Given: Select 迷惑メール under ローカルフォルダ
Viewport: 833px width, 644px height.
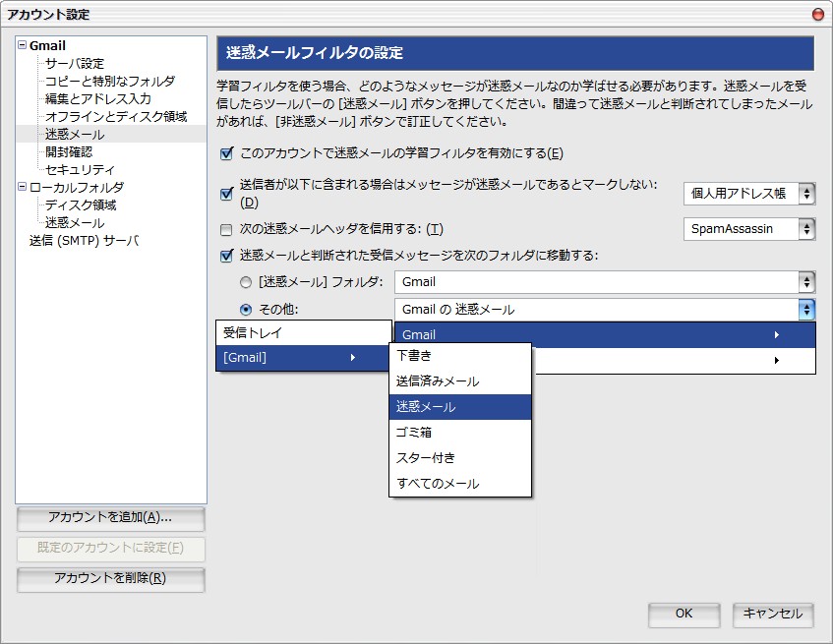Looking at the screenshot, I should (75, 222).
